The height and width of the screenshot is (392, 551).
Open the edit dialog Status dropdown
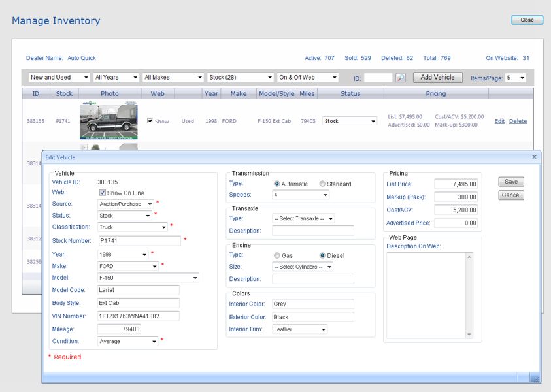[125, 216]
